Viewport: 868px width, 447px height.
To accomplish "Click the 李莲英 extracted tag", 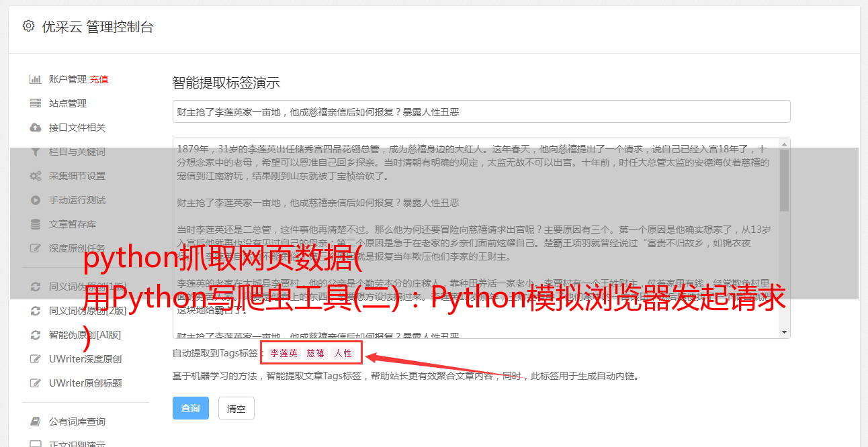I will [284, 353].
